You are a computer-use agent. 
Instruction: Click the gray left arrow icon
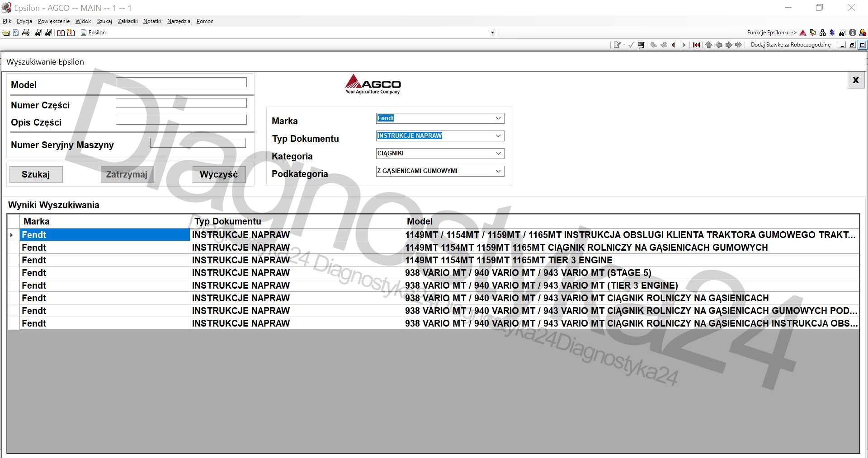click(719, 45)
